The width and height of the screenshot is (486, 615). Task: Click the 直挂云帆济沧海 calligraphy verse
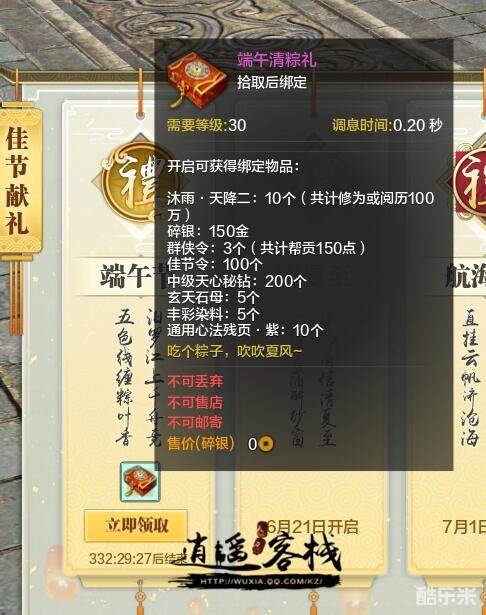point(470,378)
